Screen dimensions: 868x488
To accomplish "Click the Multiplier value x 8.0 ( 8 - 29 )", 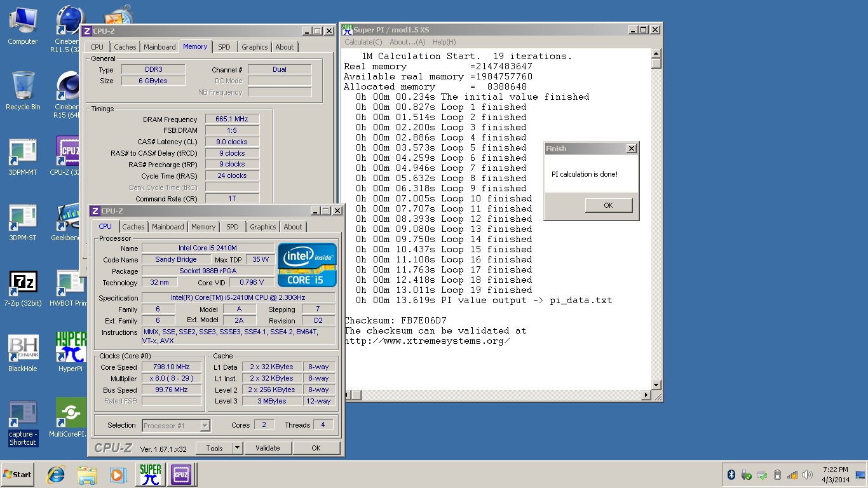I will coord(172,378).
